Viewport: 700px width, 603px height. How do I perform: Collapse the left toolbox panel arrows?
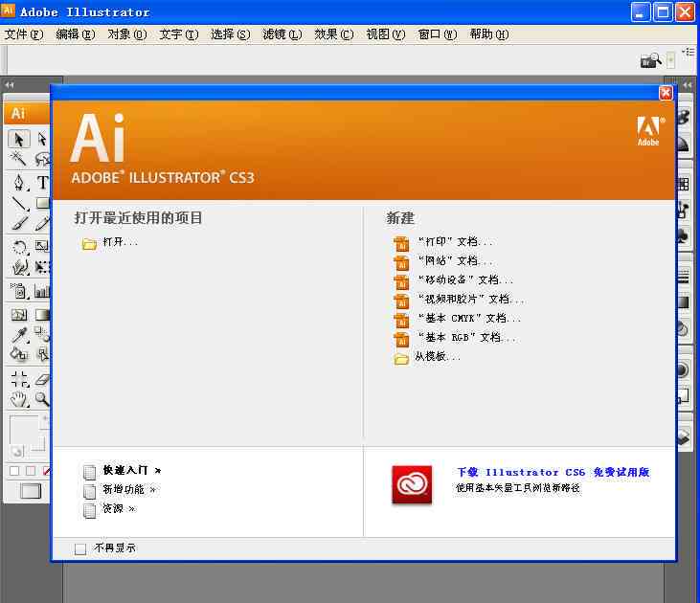point(10,84)
